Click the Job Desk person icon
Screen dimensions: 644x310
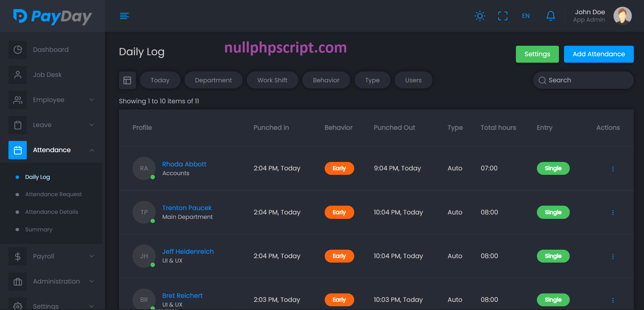[18, 75]
